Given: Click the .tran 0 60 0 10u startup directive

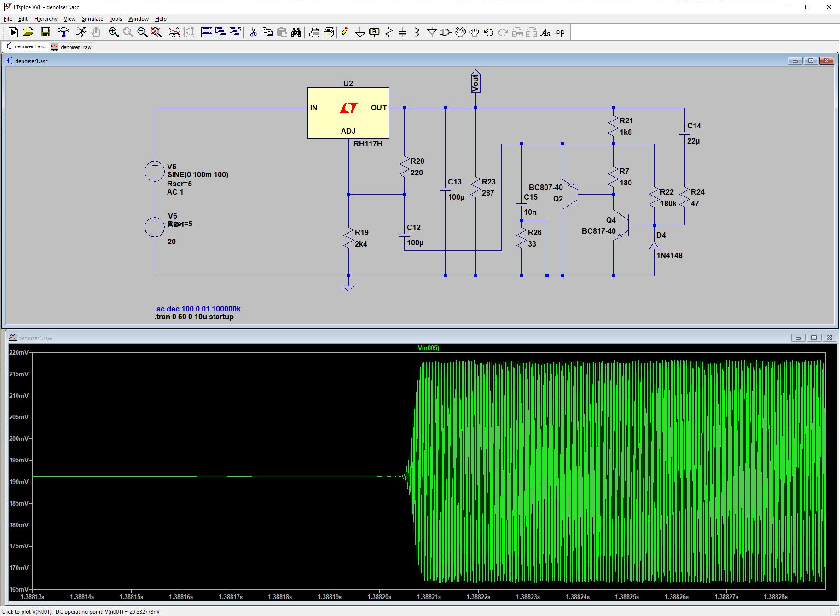Looking at the screenshot, I should coord(194,317).
